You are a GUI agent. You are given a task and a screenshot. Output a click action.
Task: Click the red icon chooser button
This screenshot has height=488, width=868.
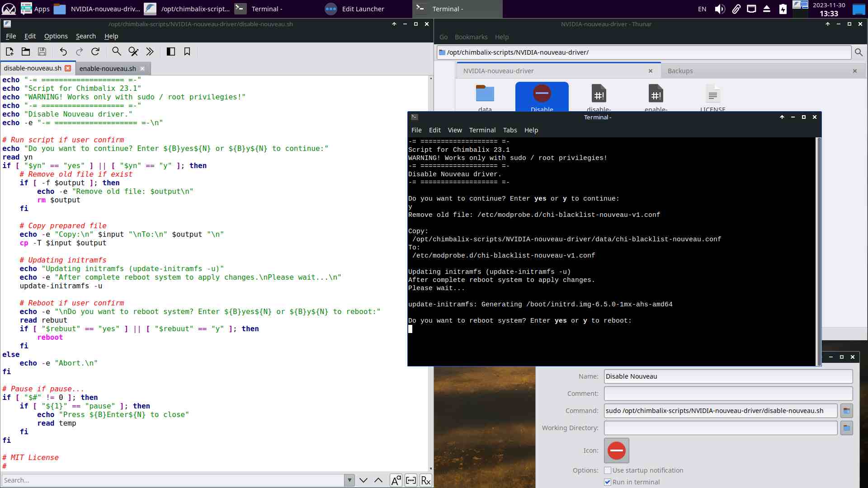[x=616, y=450]
